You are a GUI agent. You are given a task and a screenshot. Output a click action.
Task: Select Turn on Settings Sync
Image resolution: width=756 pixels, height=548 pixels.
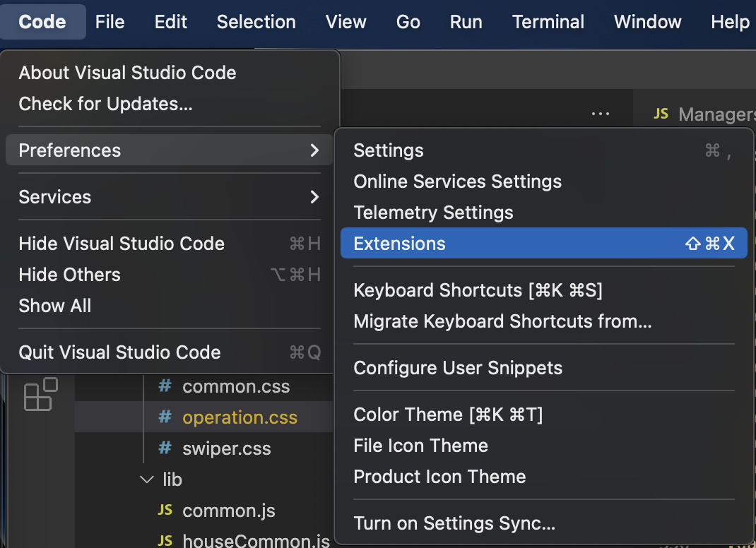[454, 523]
